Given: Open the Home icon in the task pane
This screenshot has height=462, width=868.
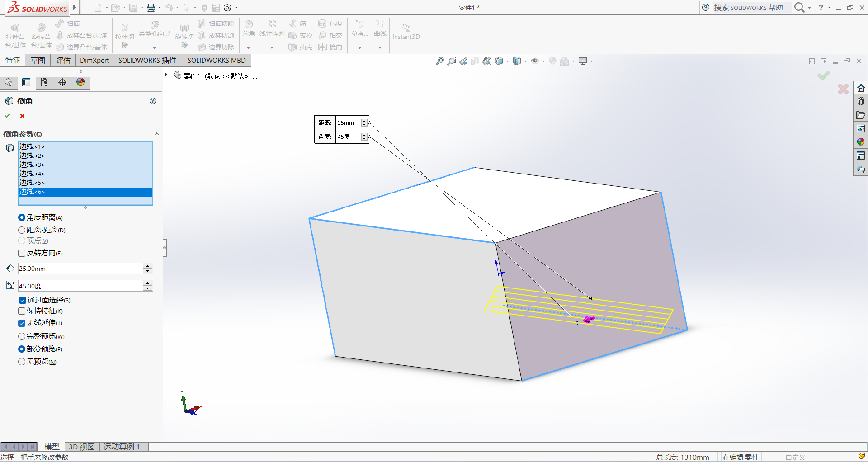Looking at the screenshot, I should pyautogui.click(x=860, y=88).
